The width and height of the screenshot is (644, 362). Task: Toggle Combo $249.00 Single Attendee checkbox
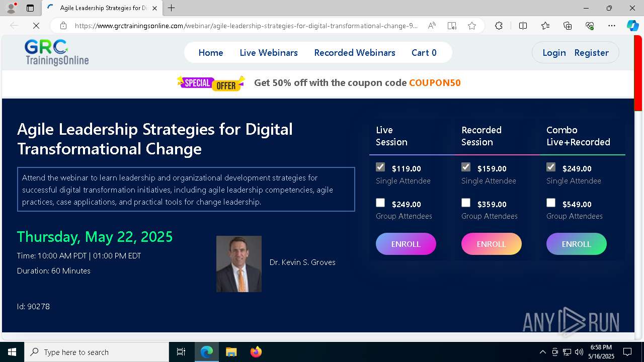tap(551, 167)
